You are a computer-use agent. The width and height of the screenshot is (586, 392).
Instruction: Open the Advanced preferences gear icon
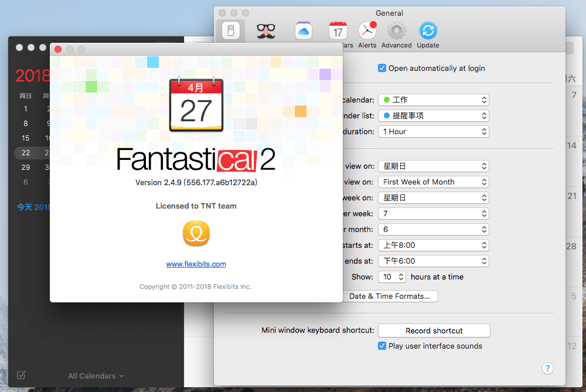[397, 30]
